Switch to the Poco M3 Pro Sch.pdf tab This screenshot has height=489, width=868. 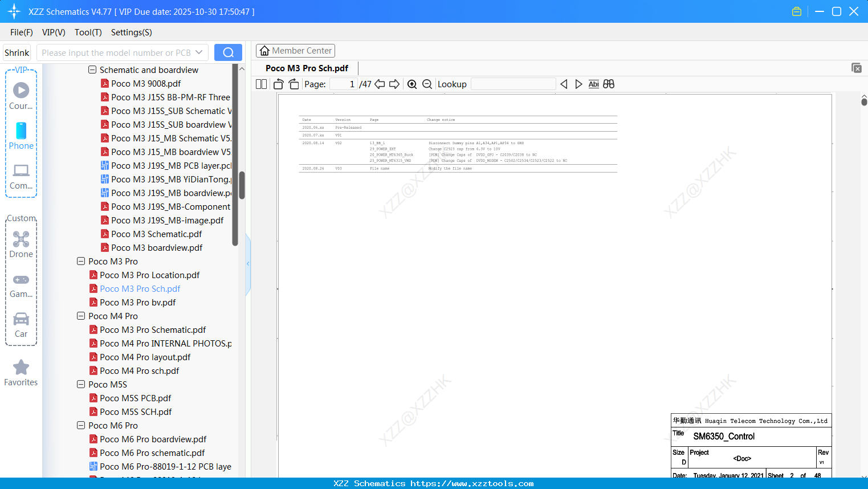[307, 68]
